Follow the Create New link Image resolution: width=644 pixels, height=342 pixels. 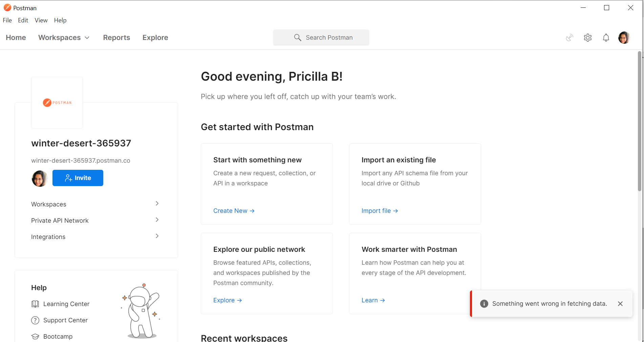234,211
